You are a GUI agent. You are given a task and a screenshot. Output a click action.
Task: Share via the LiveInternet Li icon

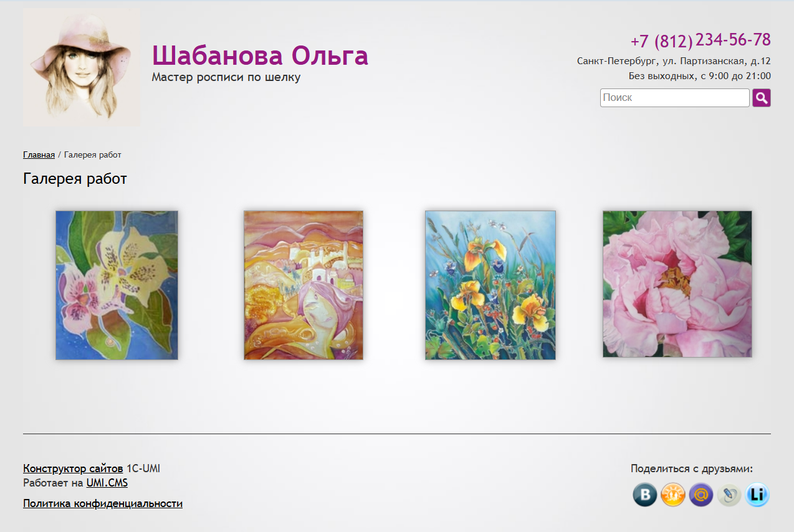[x=757, y=495]
